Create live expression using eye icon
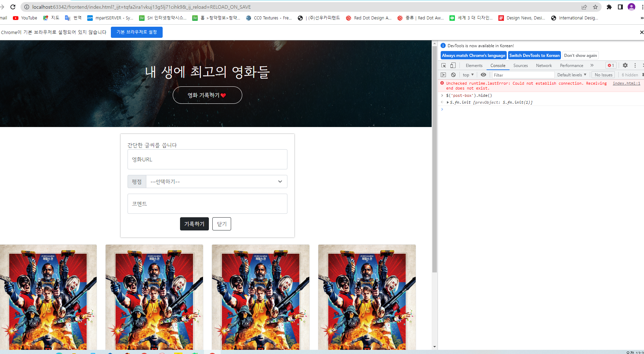644x354 pixels. pyautogui.click(x=483, y=75)
